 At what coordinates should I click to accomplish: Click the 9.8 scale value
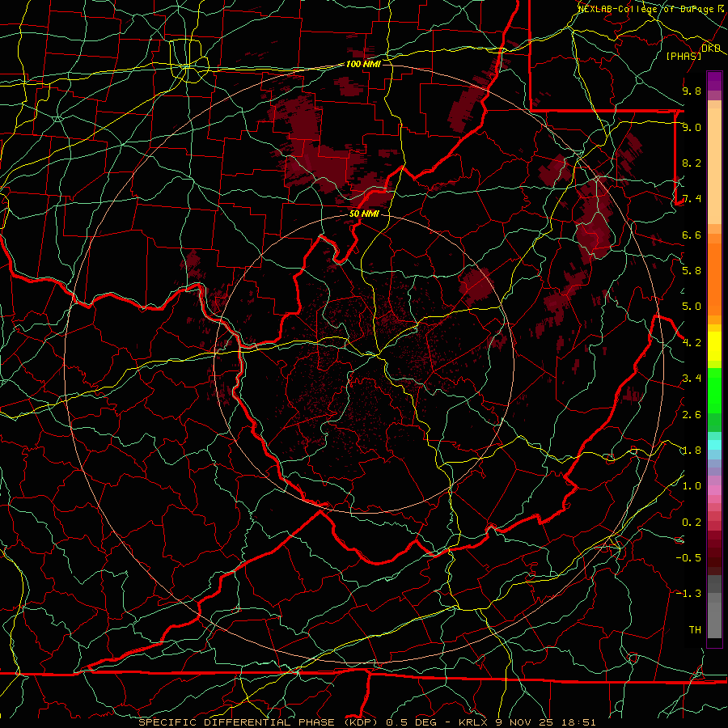[692, 91]
